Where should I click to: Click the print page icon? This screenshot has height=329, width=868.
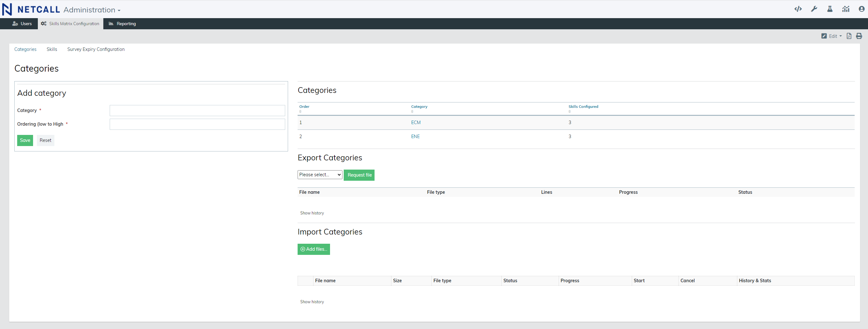coord(859,36)
